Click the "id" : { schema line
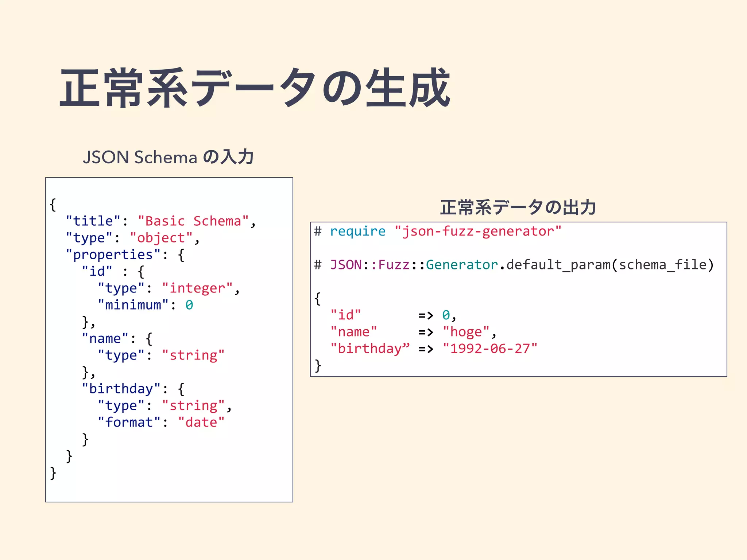This screenshot has height=560, width=747. click(113, 272)
